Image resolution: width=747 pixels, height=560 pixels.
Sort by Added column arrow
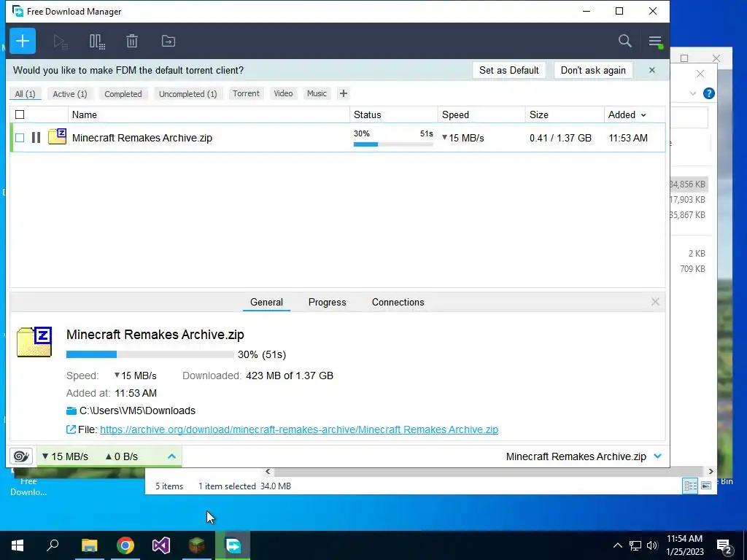[x=643, y=115]
